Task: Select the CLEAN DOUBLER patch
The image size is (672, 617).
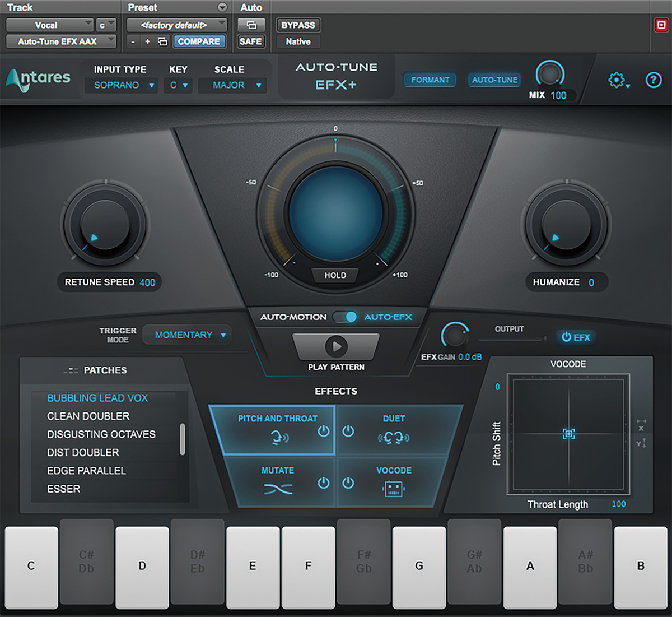Action: pos(88,416)
